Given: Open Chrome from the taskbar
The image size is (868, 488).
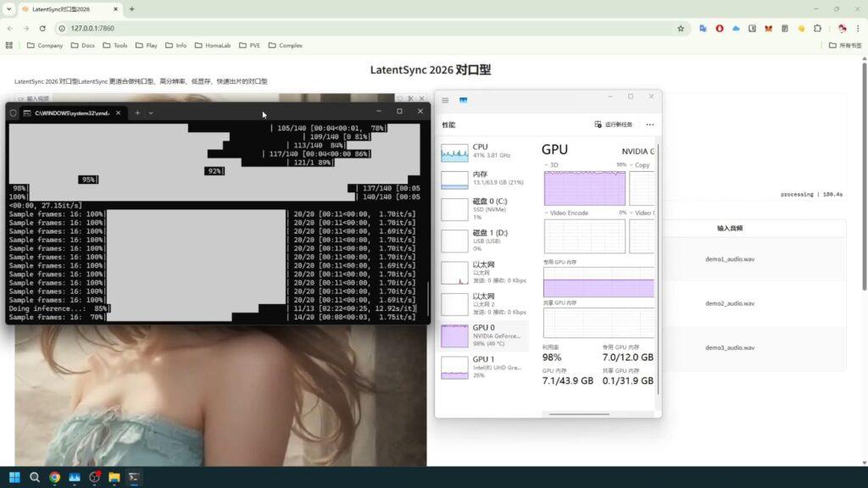Looking at the screenshot, I should point(54,477).
